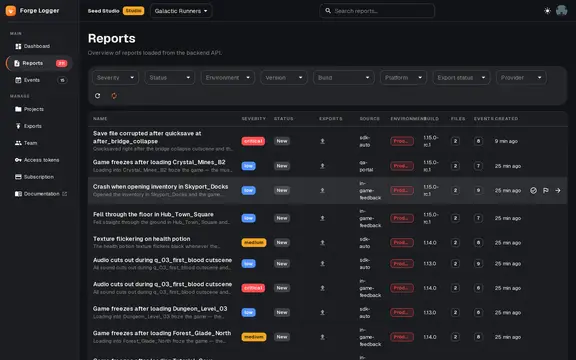Open the Build filter dropdown
Screen dimensions: 576x360
coord(343,78)
